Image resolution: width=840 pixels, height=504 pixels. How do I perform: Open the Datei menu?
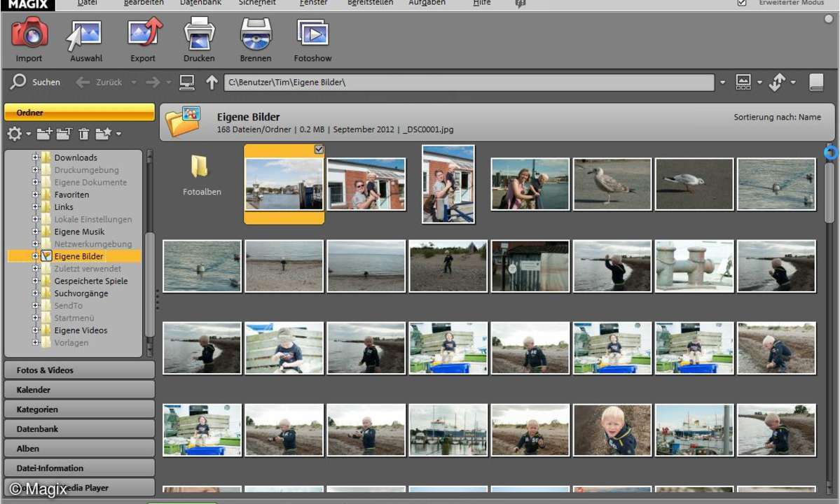[x=88, y=3]
